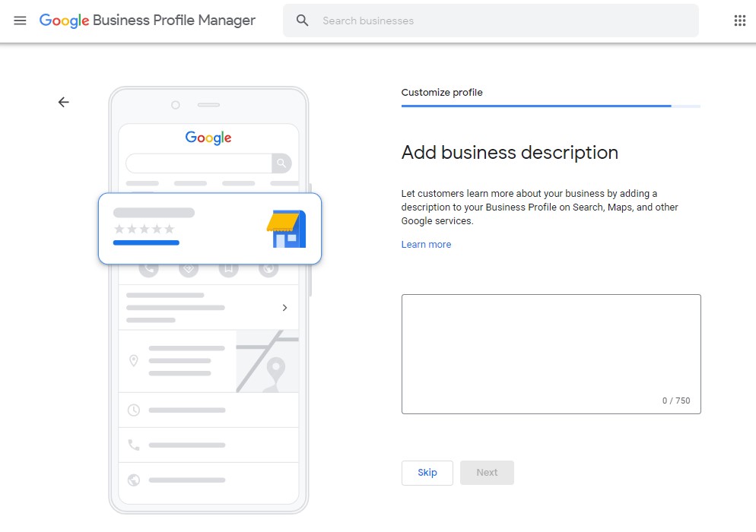Click the "0 / 750" character counter
The height and width of the screenshot is (532, 756).
(676, 401)
